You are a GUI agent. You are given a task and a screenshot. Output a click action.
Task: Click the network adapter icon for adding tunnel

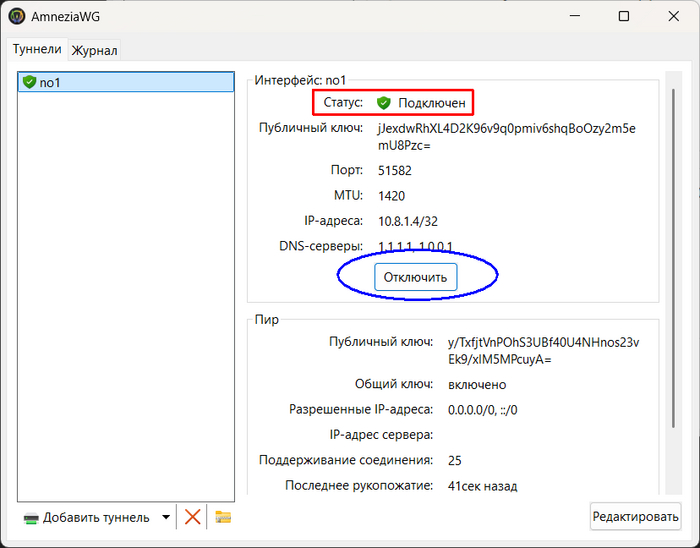(x=31, y=517)
